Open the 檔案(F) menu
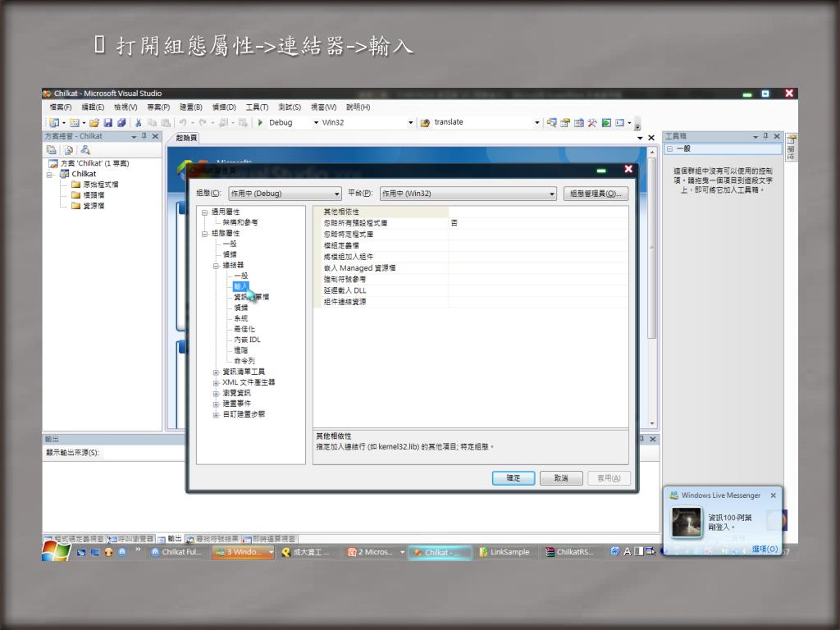 [61, 107]
